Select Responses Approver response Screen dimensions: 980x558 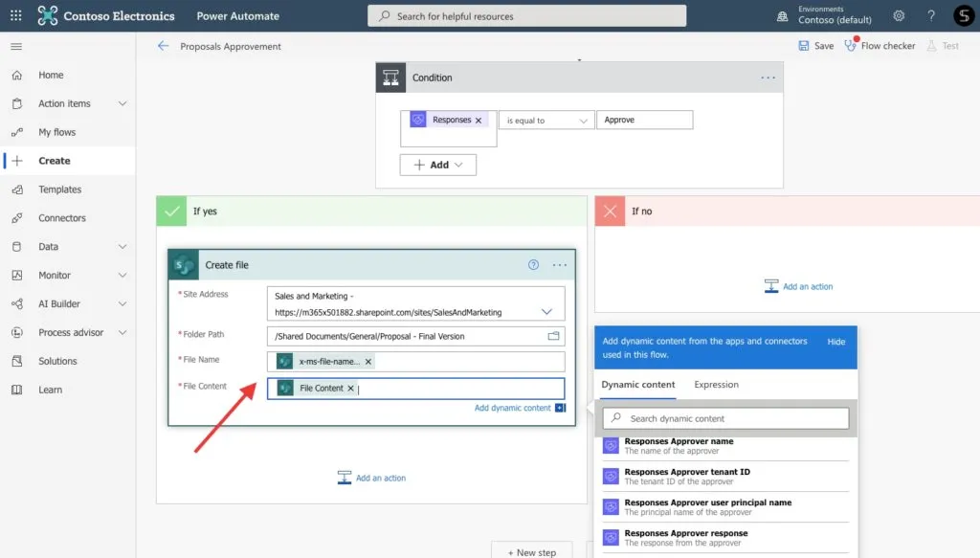(x=725, y=538)
